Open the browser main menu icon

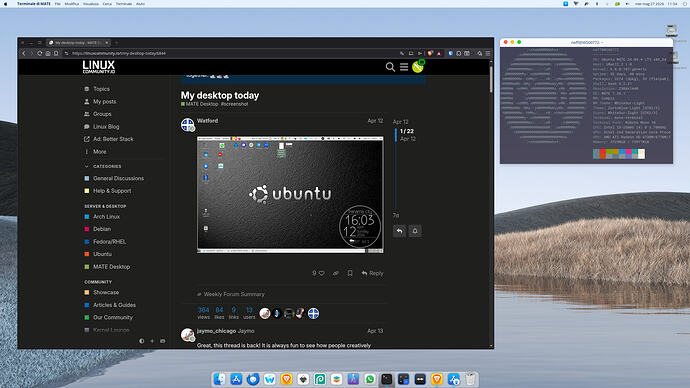click(488, 53)
